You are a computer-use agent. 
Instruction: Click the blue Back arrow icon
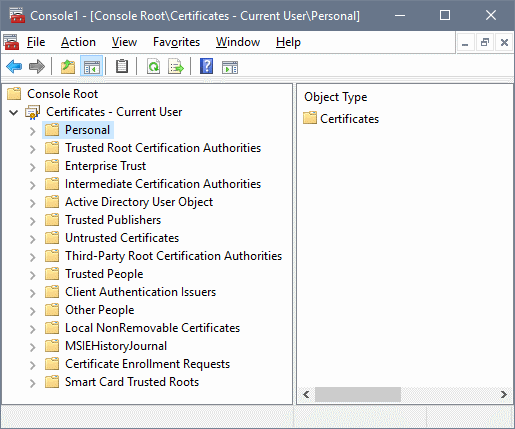14,67
